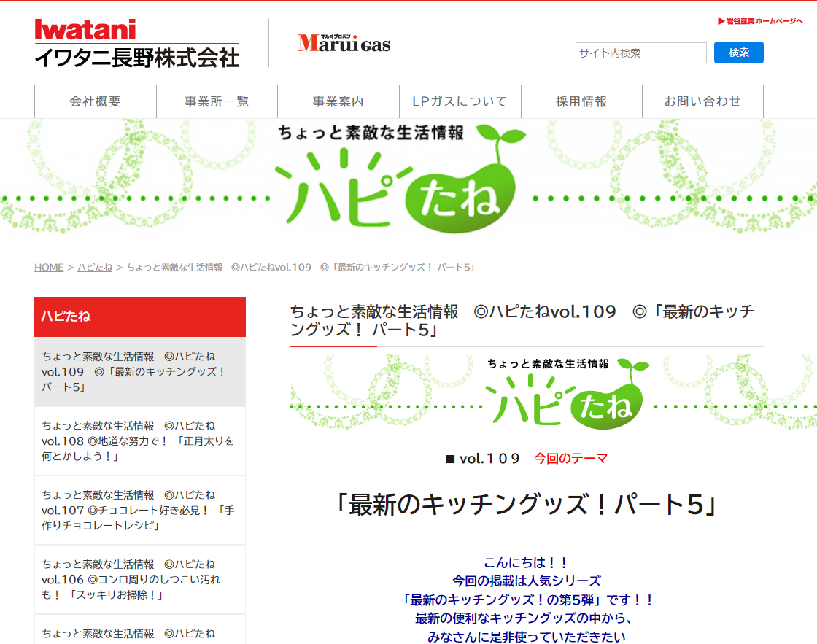
Task: Click the large 「最新のキッチングッズ！パート5」 heading
Action: click(527, 505)
